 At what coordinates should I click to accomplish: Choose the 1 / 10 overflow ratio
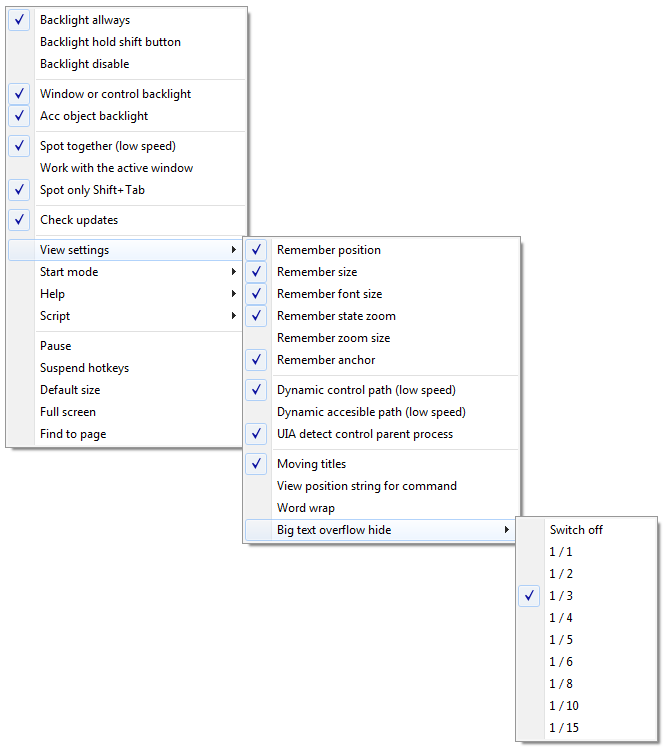[x=587, y=706]
